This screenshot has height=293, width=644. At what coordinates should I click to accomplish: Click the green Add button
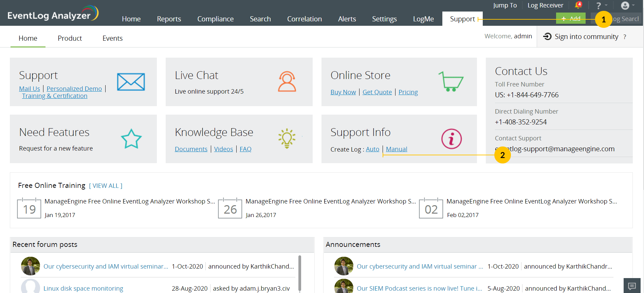570,19
